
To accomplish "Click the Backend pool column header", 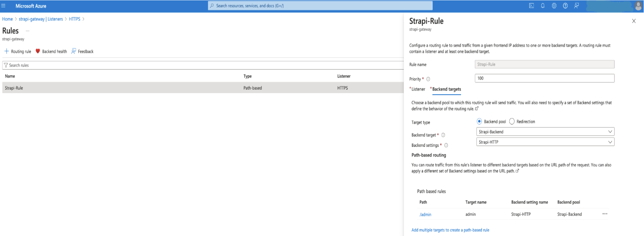I will pos(569,202).
